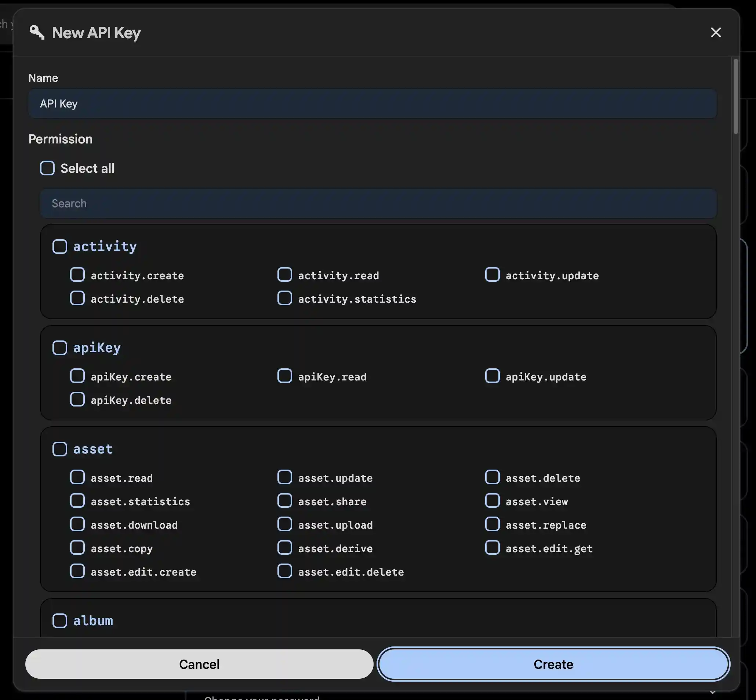Check the asset.download permission
Screen dimensions: 756x700
click(x=77, y=524)
